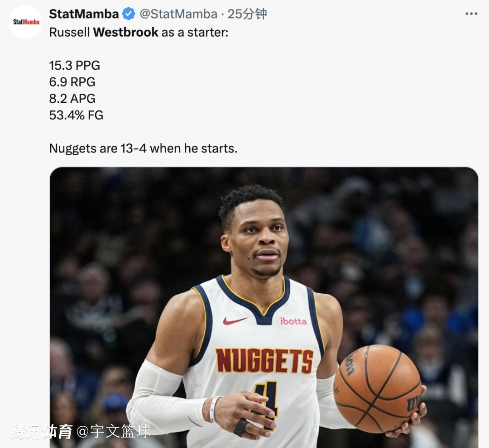This screenshot has height=448, width=489.
Task: Open the @StatMamba handle link
Action: click(178, 14)
